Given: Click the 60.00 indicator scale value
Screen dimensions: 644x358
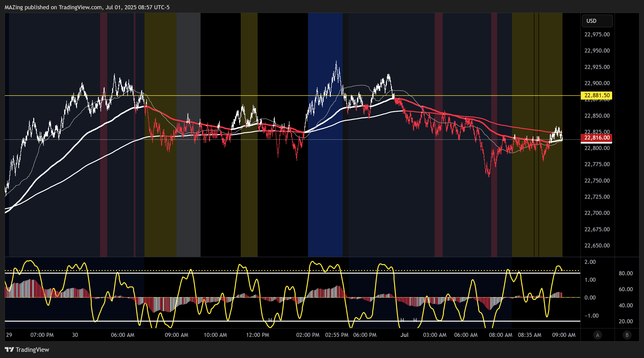Looking at the screenshot, I should point(626,290).
